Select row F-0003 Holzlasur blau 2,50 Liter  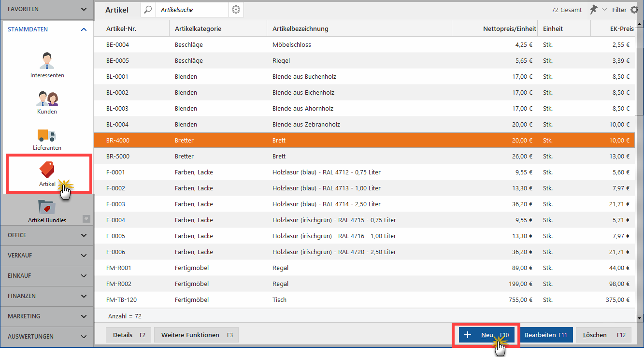(364, 204)
